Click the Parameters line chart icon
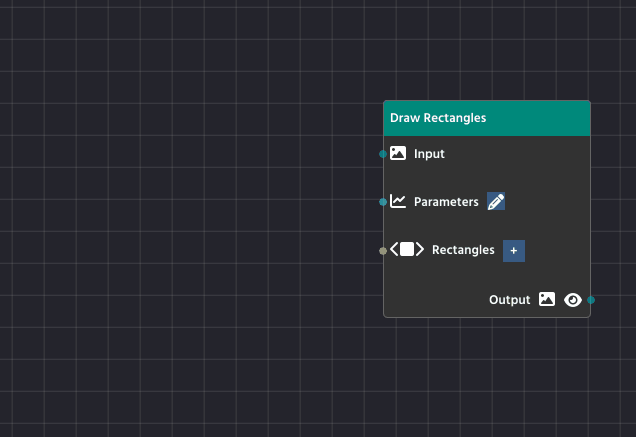Screen dimensions: 636x437 [x=398, y=202]
